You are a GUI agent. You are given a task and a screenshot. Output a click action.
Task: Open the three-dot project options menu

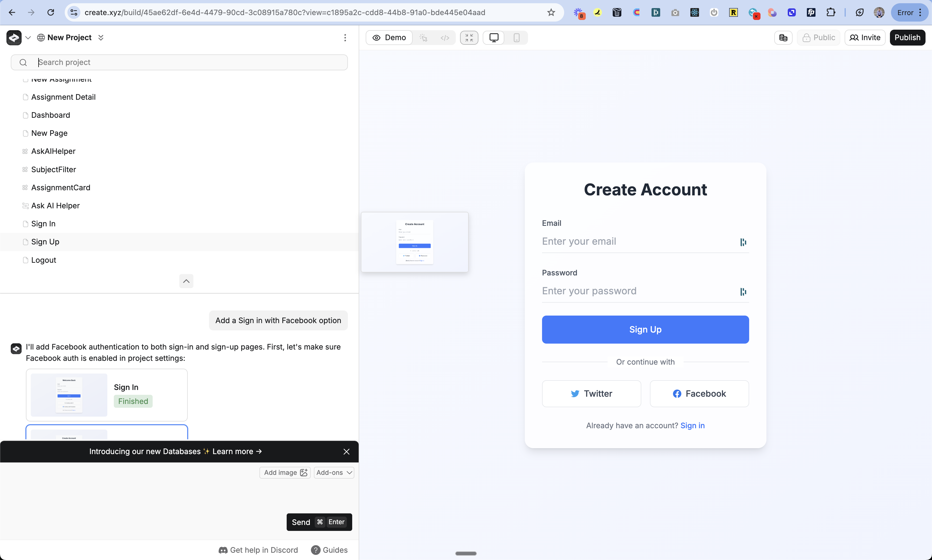(x=345, y=38)
